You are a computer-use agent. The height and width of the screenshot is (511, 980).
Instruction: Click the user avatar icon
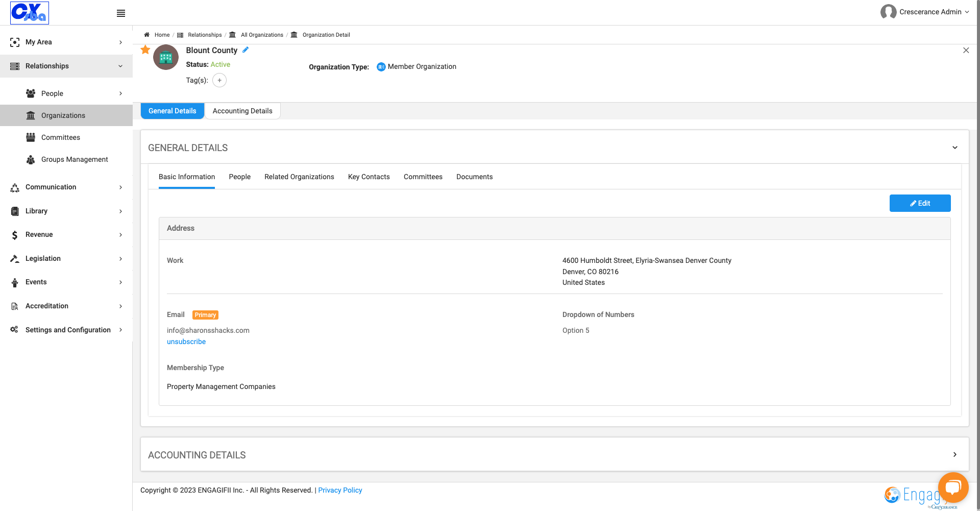click(888, 12)
